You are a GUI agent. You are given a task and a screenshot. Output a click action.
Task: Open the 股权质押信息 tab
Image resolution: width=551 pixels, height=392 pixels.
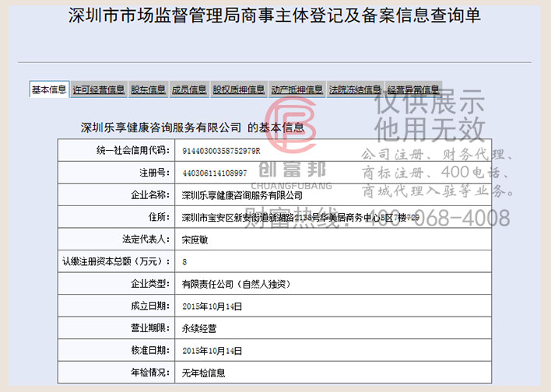pyautogui.click(x=239, y=90)
